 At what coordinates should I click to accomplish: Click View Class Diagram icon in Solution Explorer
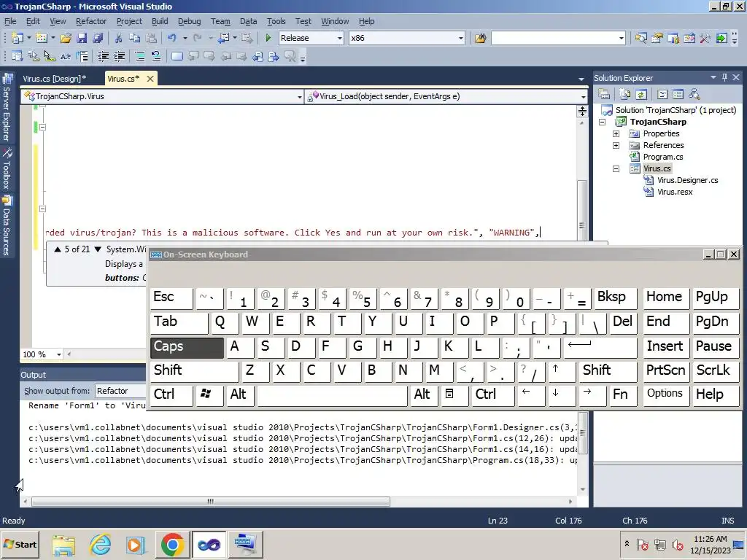pyautogui.click(x=694, y=94)
